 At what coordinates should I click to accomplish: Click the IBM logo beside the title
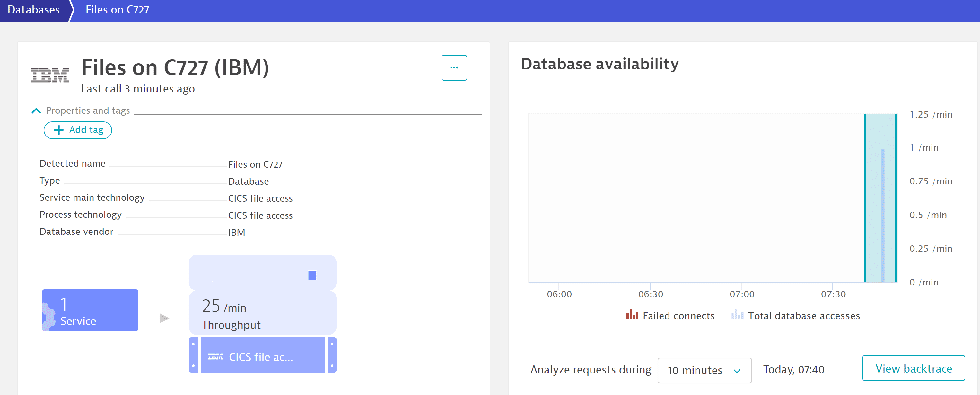(50, 75)
